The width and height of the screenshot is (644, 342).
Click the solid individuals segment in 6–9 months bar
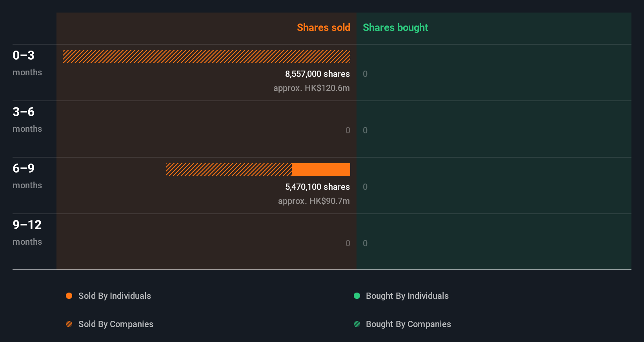pyautogui.click(x=321, y=169)
